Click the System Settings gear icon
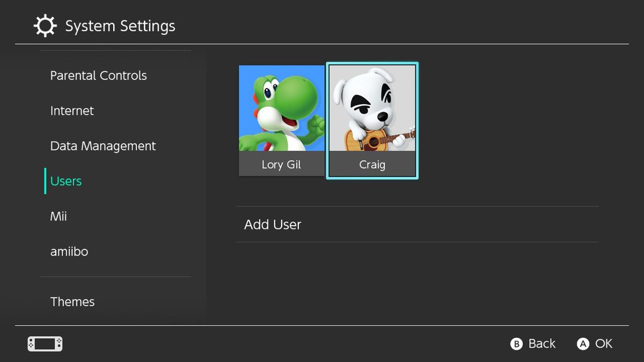This screenshot has height=362, width=644. click(x=46, y=25)
